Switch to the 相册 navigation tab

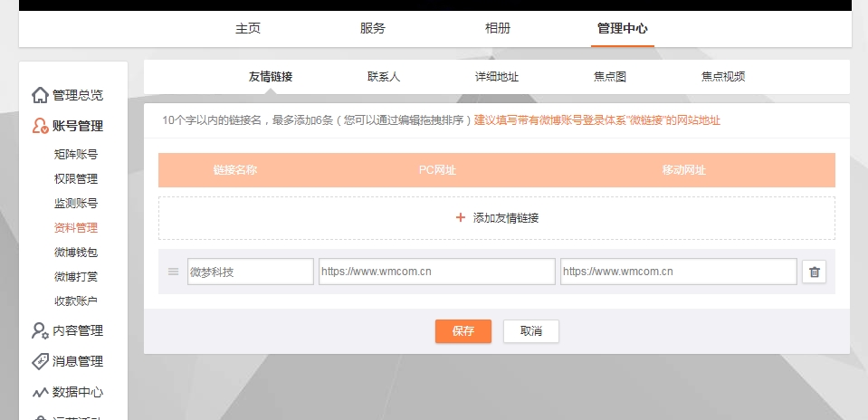498,28
